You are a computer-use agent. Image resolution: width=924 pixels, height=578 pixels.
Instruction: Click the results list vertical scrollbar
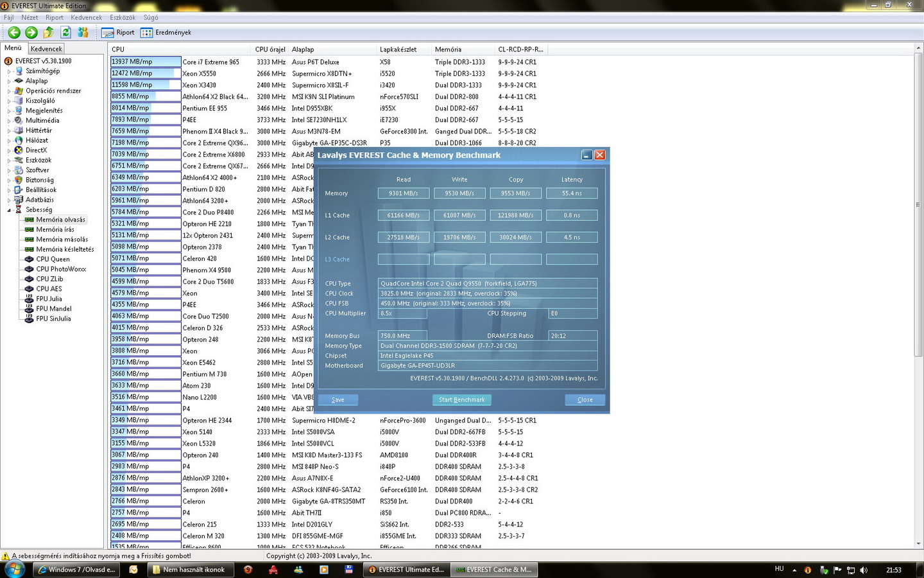(x=918, y=206)
